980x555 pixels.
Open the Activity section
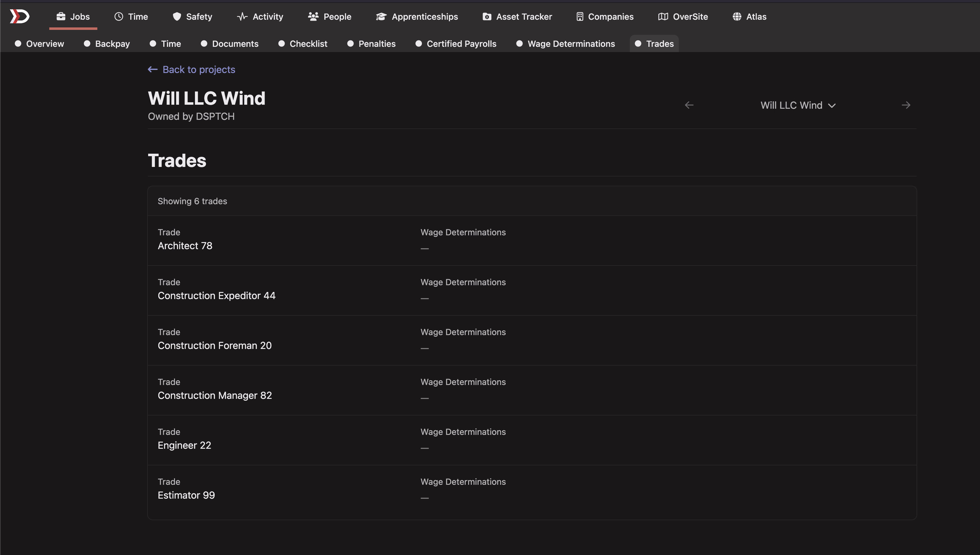pyautogui.click(x=260, y=16)
